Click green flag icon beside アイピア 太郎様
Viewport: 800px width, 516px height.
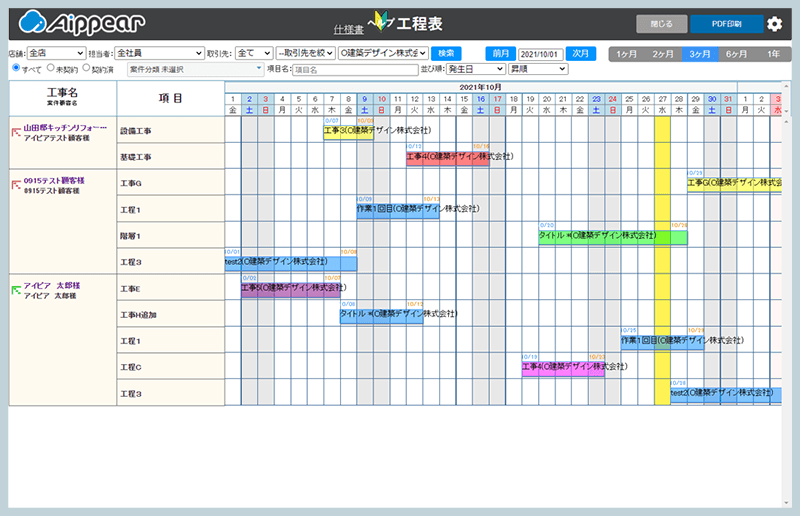coord(16,290)
